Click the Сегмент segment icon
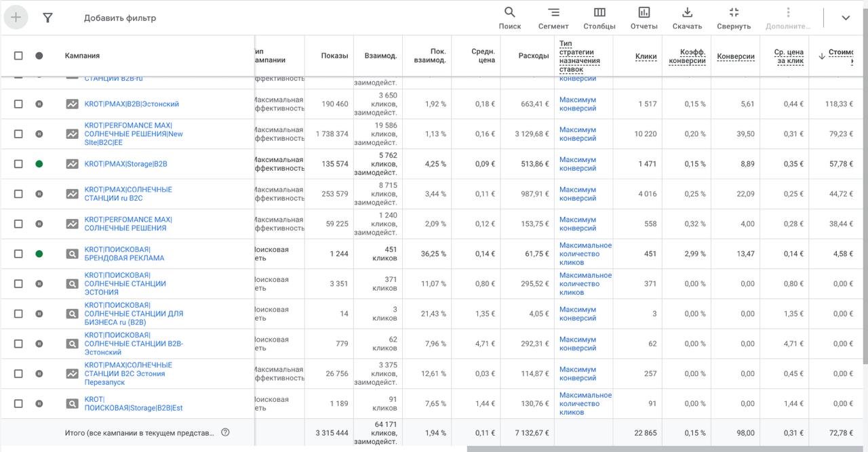868x452 pixels. click(x=553, y=13)
